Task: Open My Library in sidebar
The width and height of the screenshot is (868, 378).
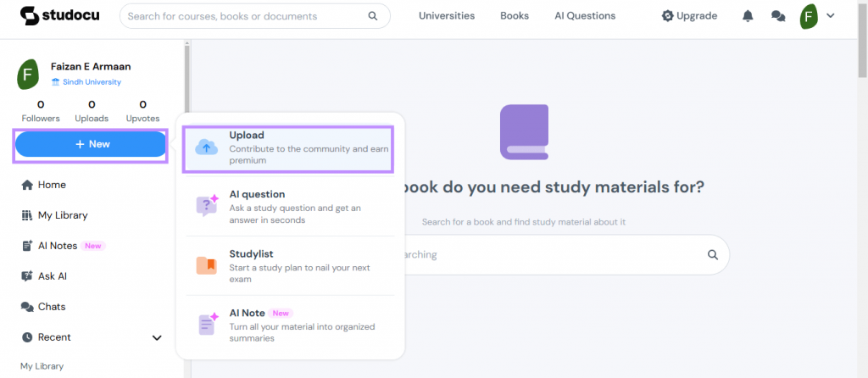Action: 62,215
